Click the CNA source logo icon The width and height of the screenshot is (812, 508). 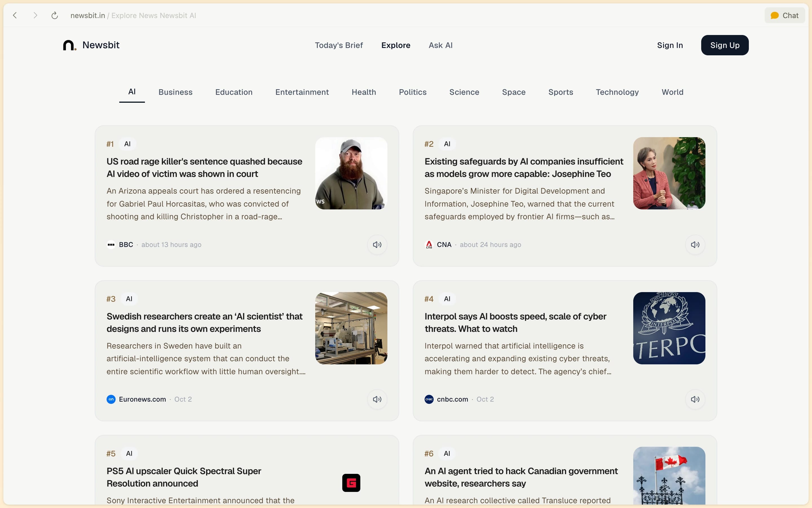pos(429,245)
